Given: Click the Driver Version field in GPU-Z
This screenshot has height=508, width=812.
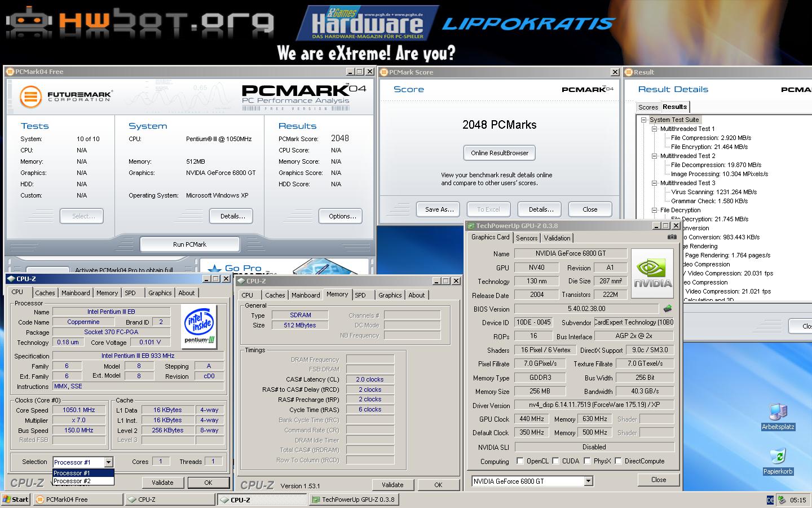Looking at the screenshot, I should pyautogui.click(x=594, y=405).
